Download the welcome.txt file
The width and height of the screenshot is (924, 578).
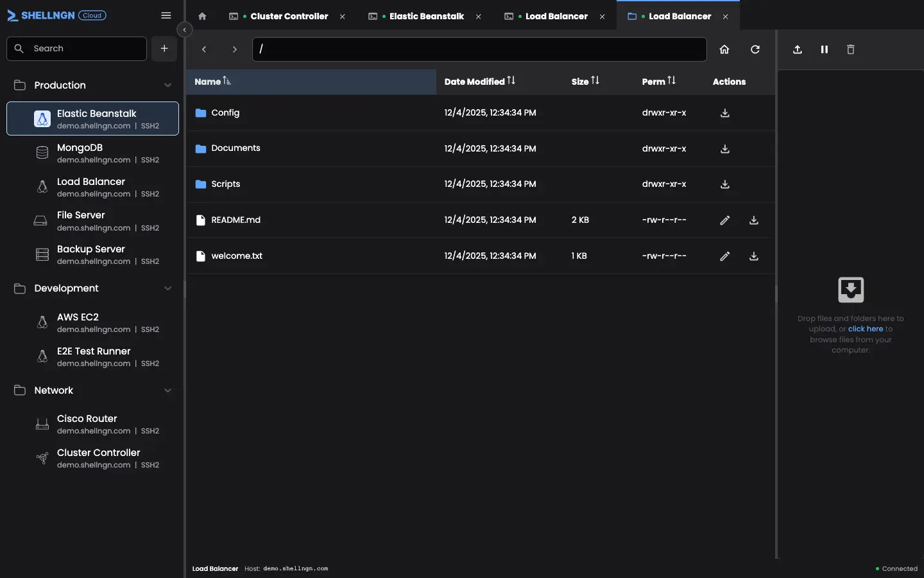754,256
